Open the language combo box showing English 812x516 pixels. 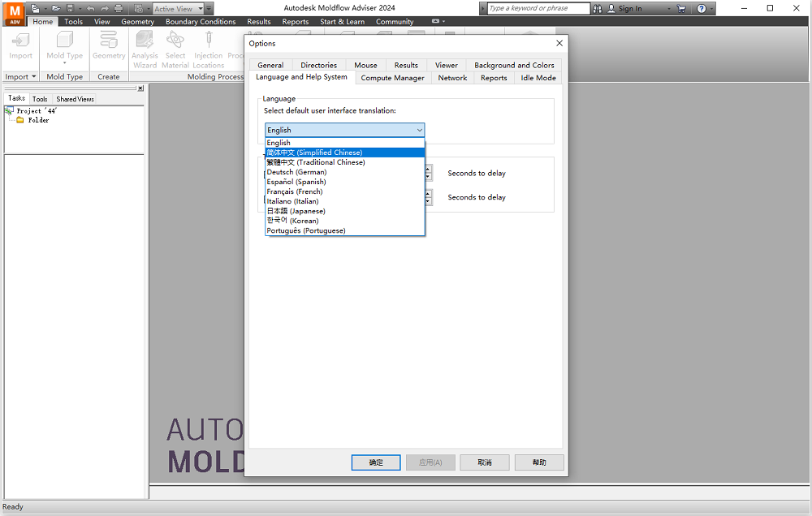[x=345, y=130]
